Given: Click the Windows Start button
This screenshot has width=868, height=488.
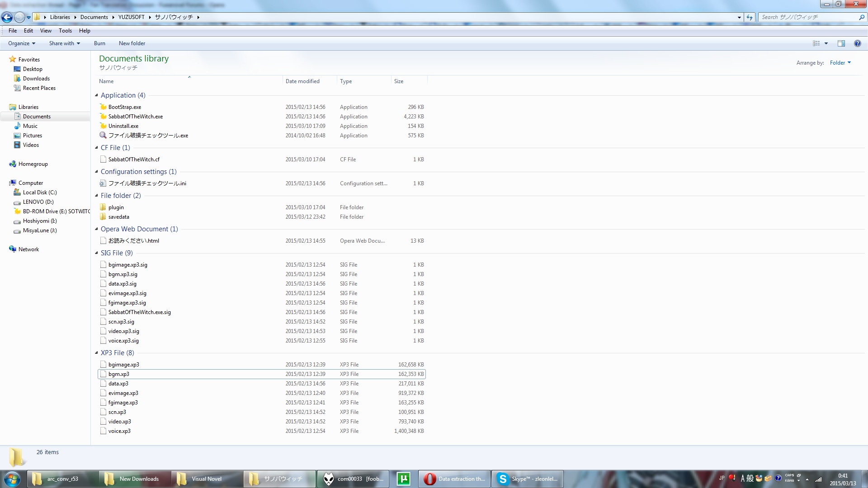Looking at the screenshot, I should click(12, 479).
